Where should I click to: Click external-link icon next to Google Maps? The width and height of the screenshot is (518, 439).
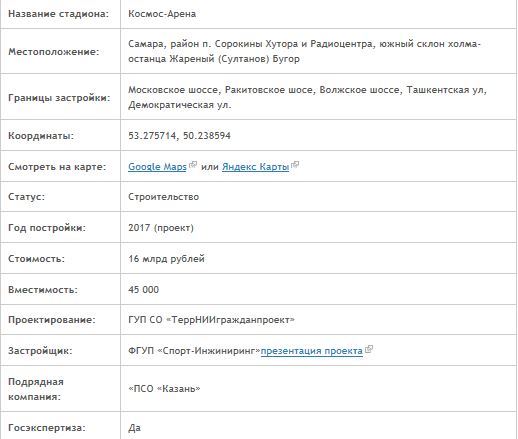[x=193, y=164]
